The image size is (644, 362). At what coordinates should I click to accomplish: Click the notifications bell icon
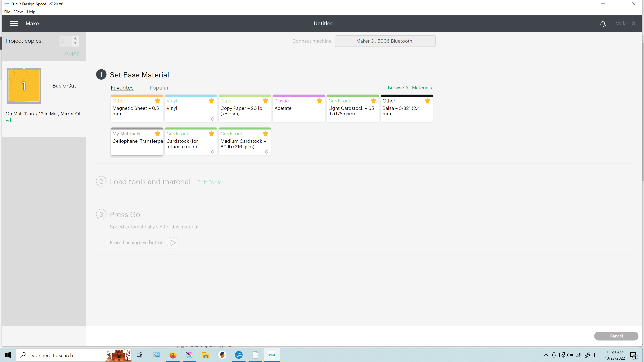point(603,24)
